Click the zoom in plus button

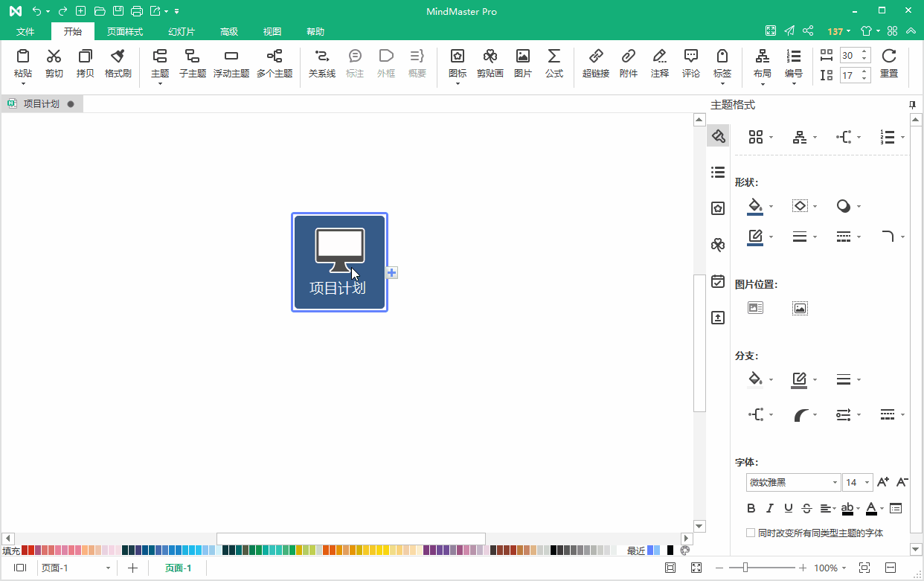pyautogui.click(x=803, y=568)
